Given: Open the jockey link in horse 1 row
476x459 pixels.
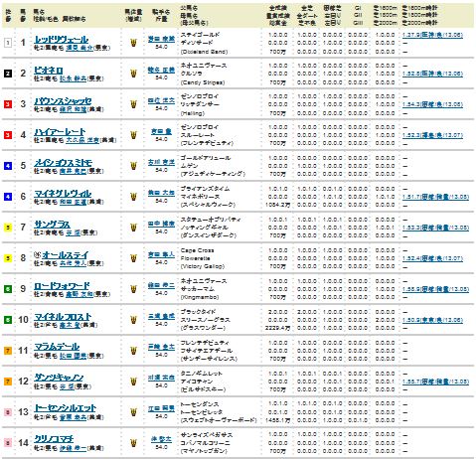Looking at the screenshot, I should [x=161, y=39].
